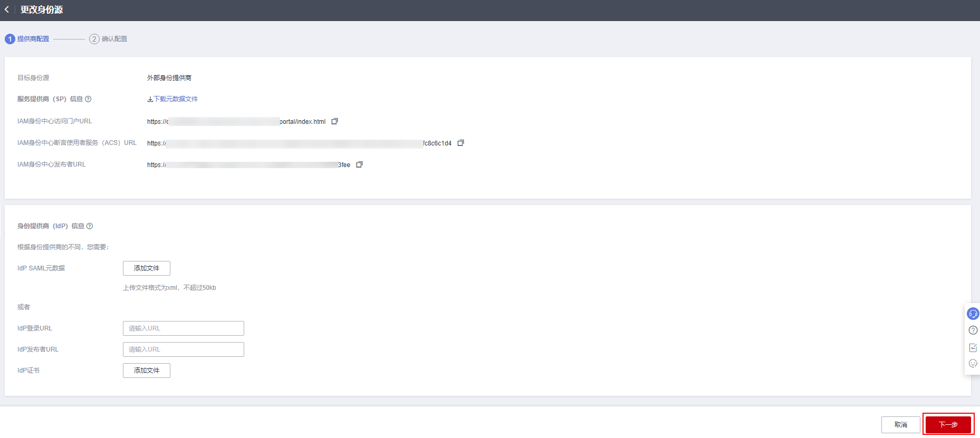The height and width of the screenshot is (438, 980).
Task: Click 下一步 to proceed
Action: point(948,425)
